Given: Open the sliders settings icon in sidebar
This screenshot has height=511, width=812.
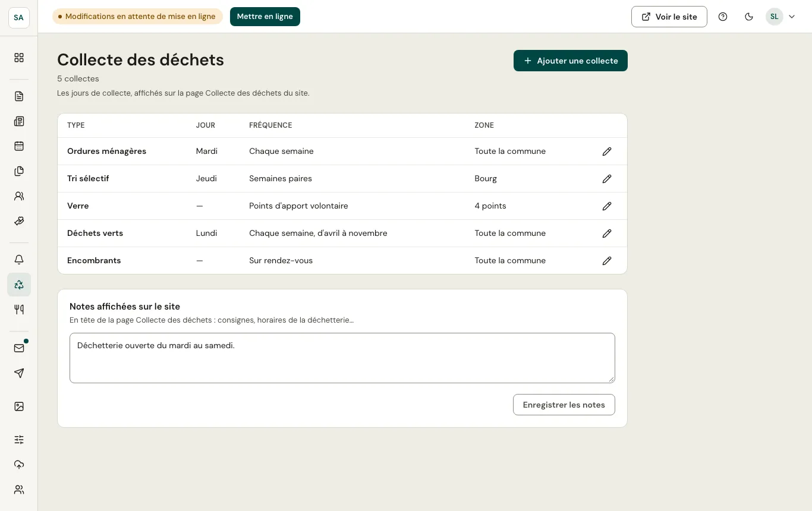Looking at the screenshot, I should (x=19, y=440).
